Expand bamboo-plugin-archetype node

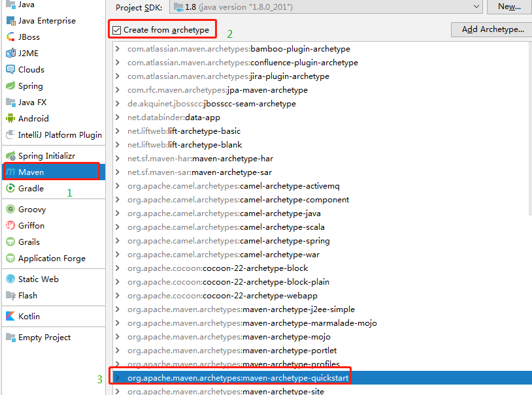coord(118,49)
